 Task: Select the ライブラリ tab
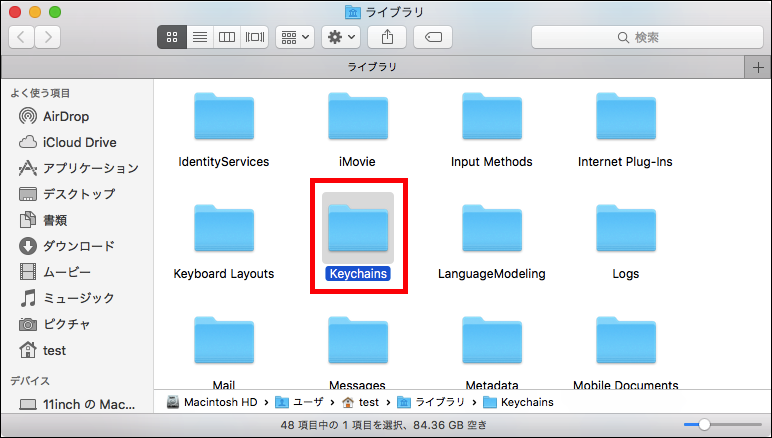(372, 67)
